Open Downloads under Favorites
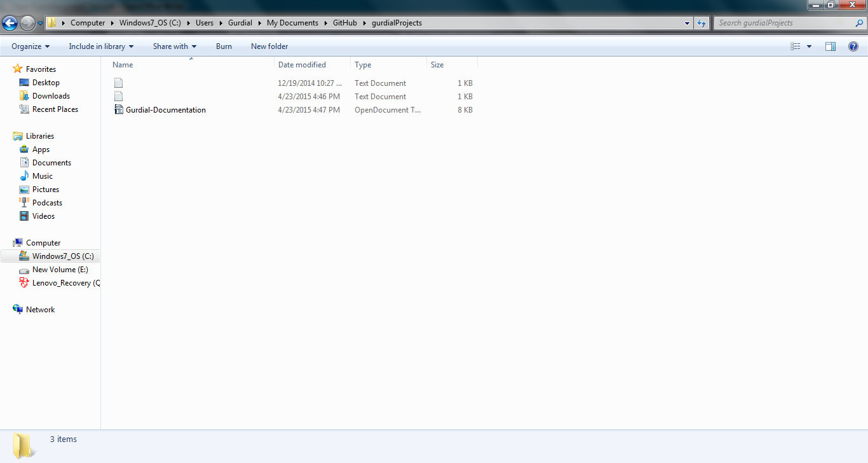868x463 pixels. 51,96
